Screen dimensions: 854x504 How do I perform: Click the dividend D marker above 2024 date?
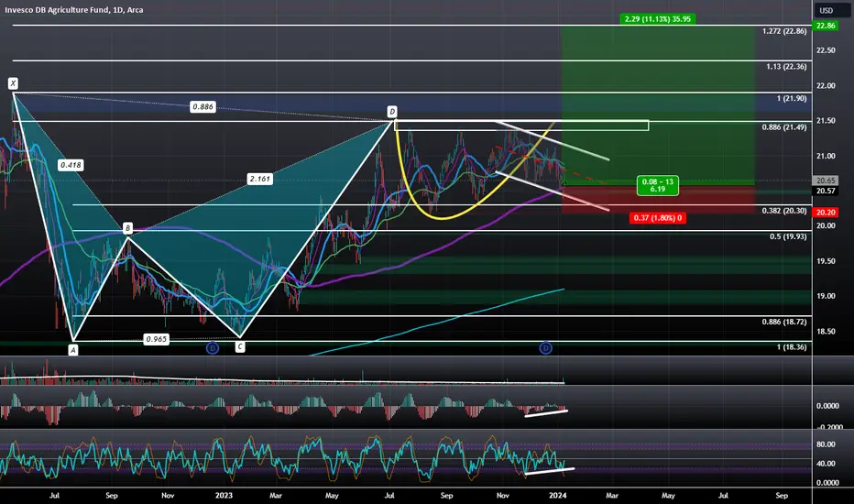[546, 347]
